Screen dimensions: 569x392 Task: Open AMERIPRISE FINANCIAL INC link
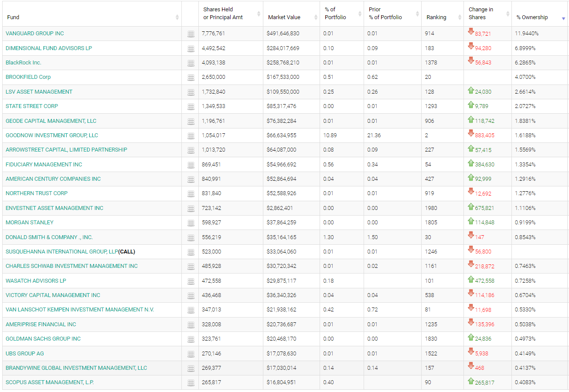[41, 324]
